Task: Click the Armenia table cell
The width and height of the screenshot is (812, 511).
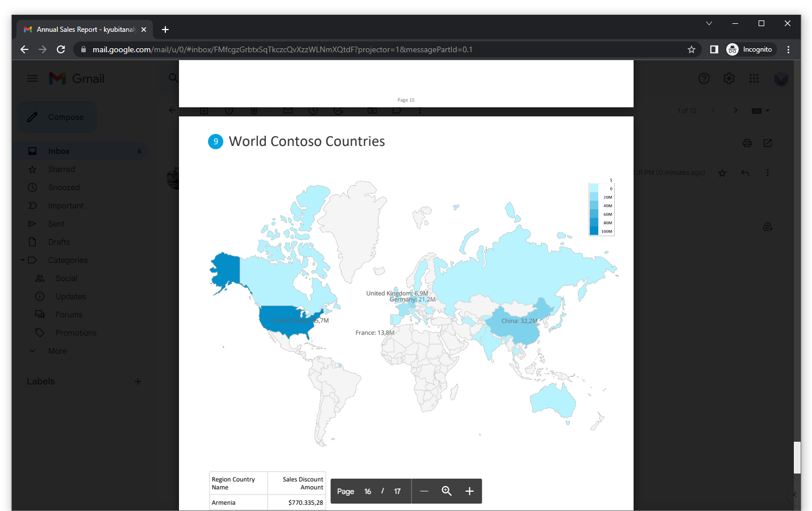Action: click(x=239, y=502)
